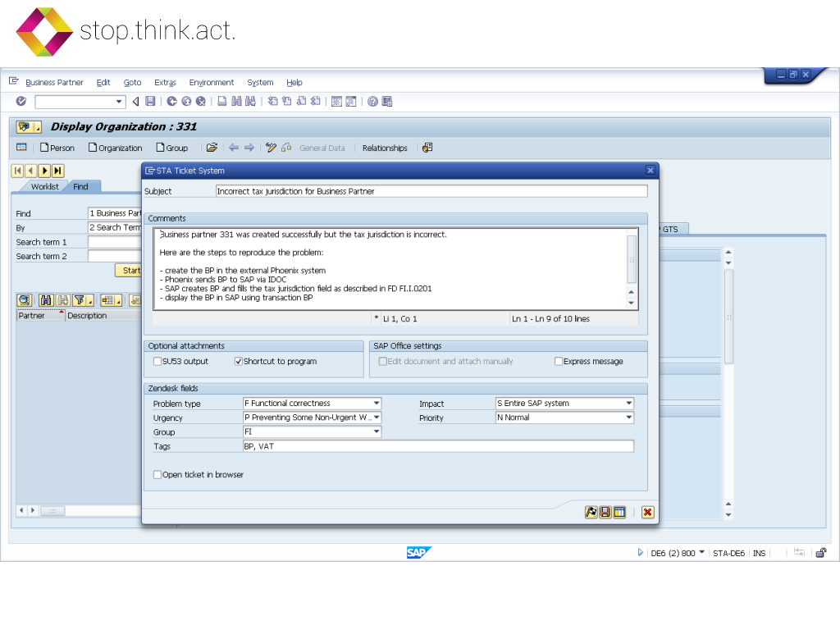Open the Priority dropdown
Image resolution: width=840 pixels, height=630 pixels.
(x=629, y=418)
